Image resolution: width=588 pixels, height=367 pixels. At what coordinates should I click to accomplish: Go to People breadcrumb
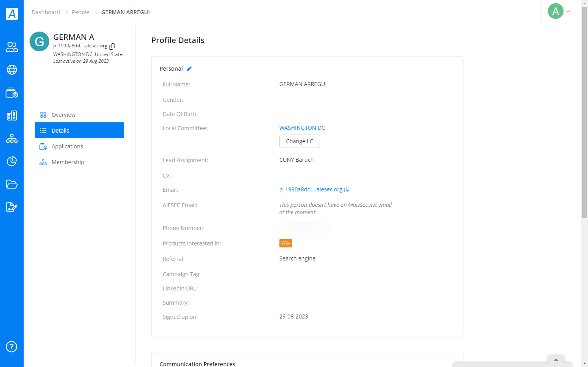(80, 12)
